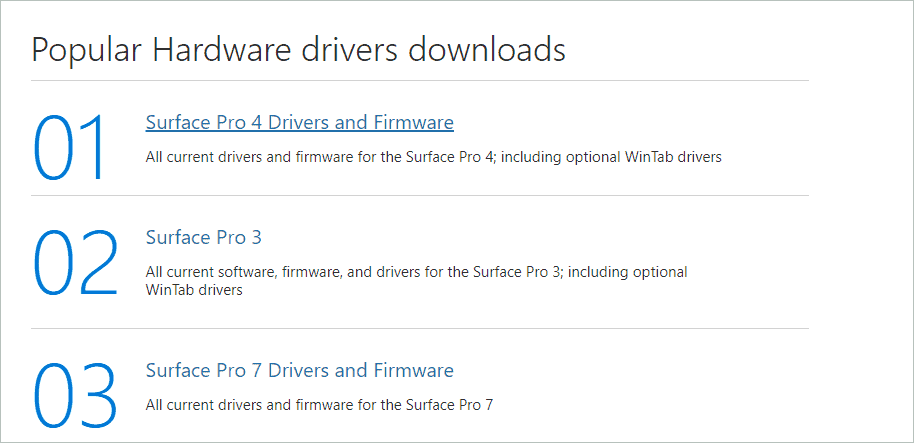Click the word 'downloads' in the heading
Screen dimensions: 914x443
pyautogui.click(x=487, y=50)
